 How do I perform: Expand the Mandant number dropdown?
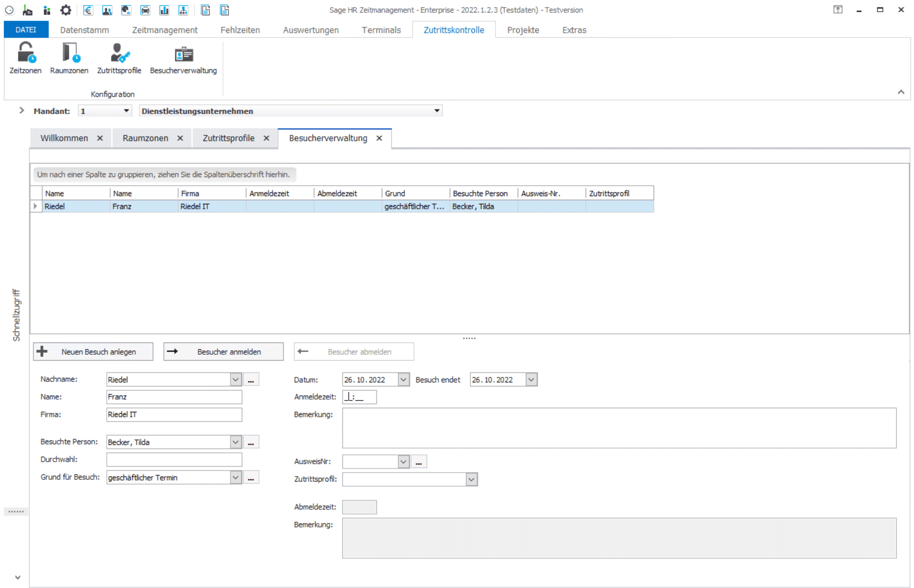[126, 111]
